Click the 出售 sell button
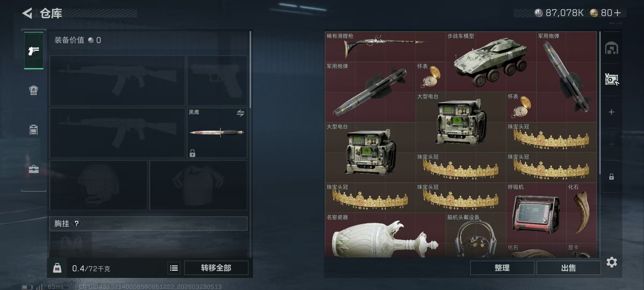644x290 pixels. [569, 268]
